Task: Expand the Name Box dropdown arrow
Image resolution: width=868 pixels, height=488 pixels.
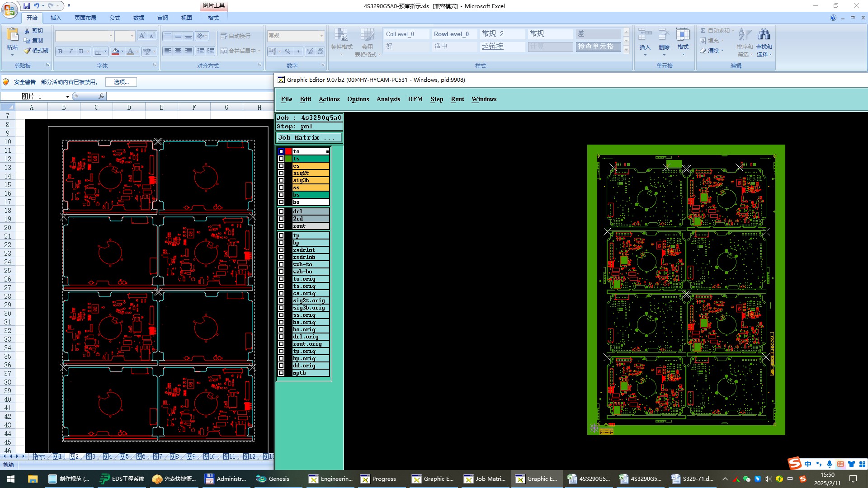Action: pos(67,97)
